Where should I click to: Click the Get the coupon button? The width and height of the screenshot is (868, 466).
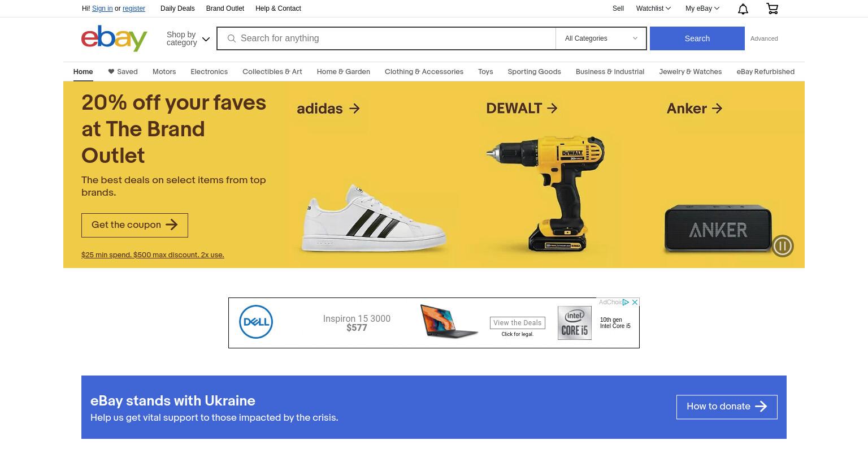[134, 225]
